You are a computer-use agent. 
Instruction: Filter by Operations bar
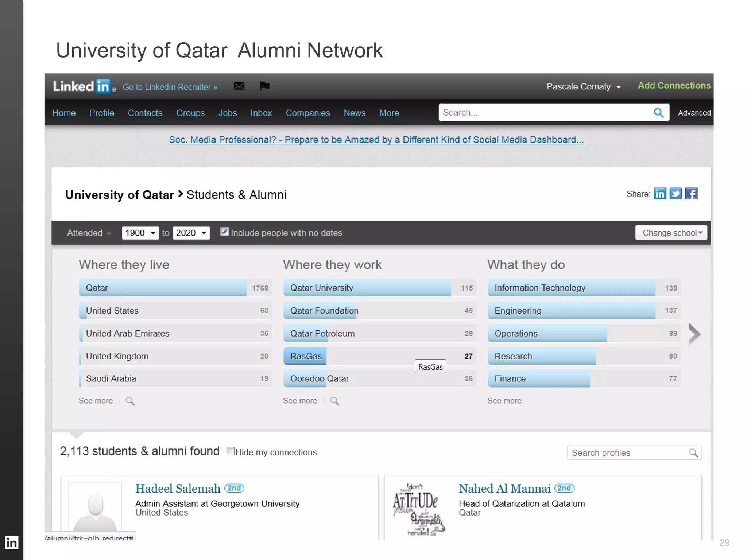coord(584,333)
